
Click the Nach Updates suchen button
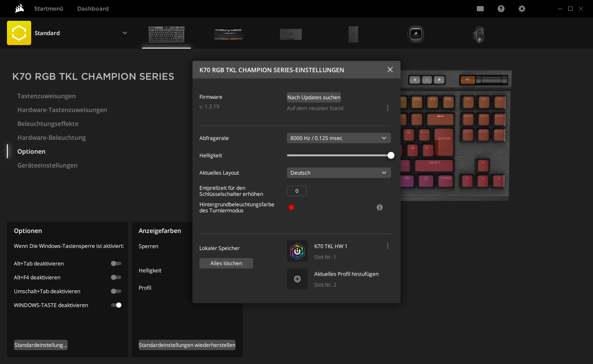(x=314, y=97)
